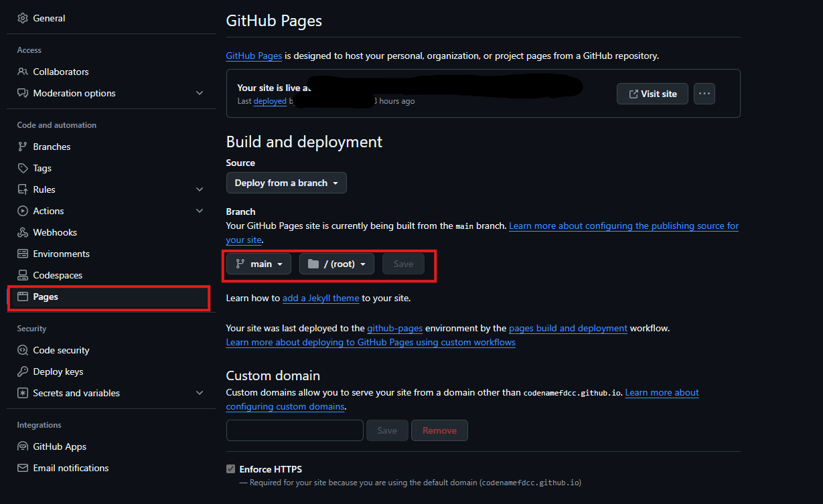Click the Visit site button
Image resolution: width=823 pixels, height=504 pixels.
click(x=652, y=94)
